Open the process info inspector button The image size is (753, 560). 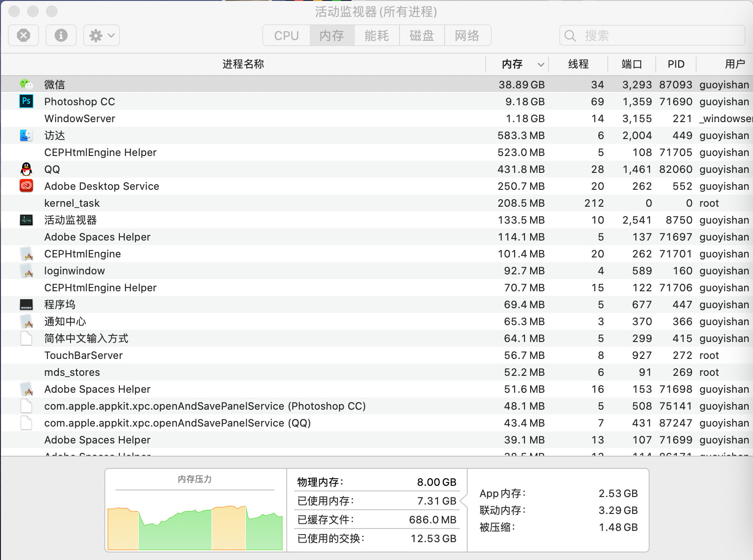61,35
